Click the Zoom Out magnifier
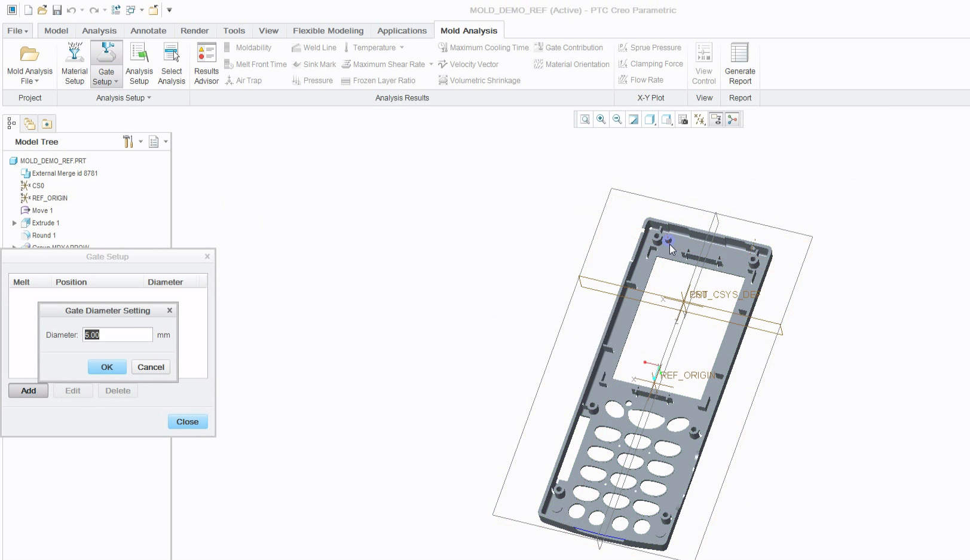 coord(617,120)
